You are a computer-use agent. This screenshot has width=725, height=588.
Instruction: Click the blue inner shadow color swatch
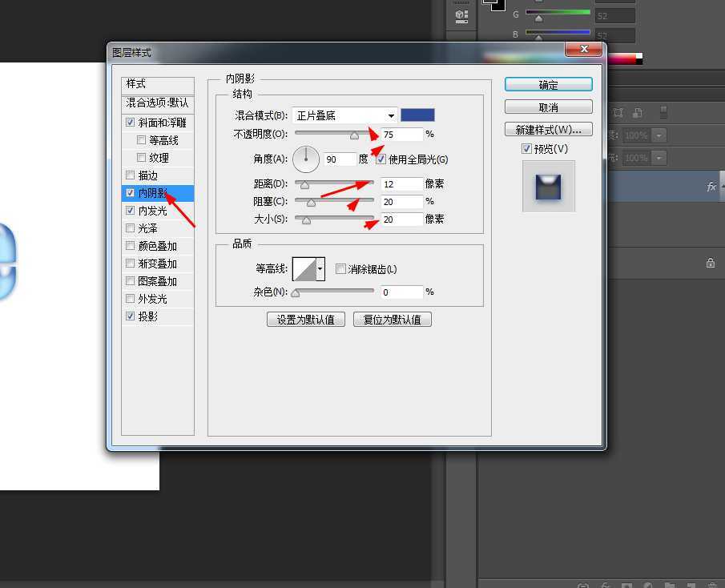417,115
